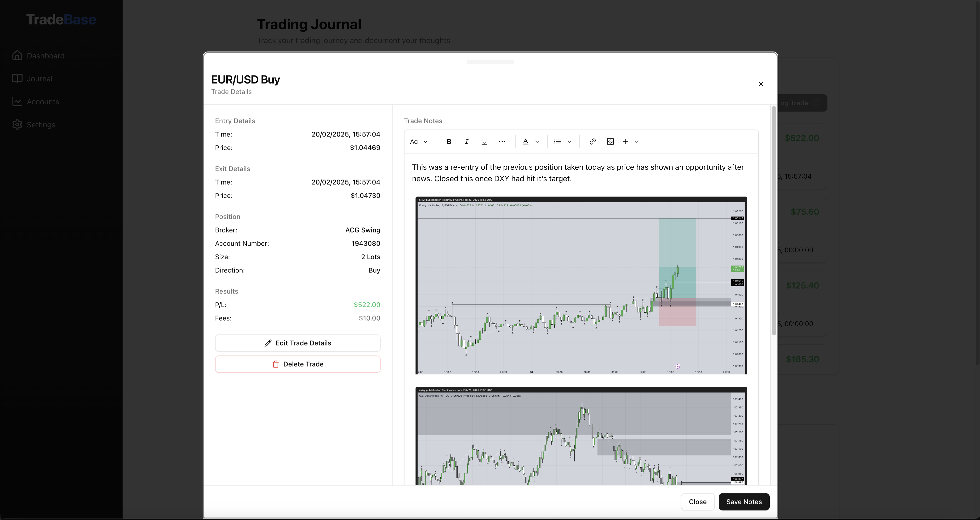Click the exit price $1.04730
This screenshot has width=980, height=520.
(x=365, y=196)
